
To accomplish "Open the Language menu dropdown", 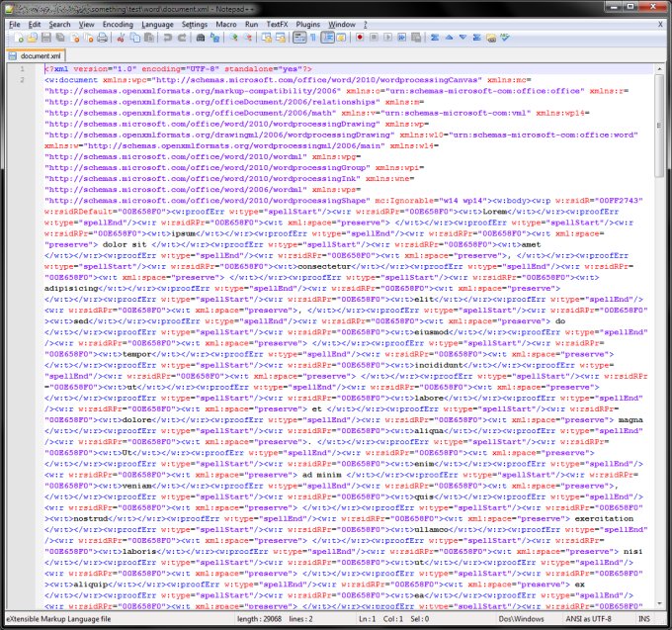I will pyautogui.click(x=157, y=23).
